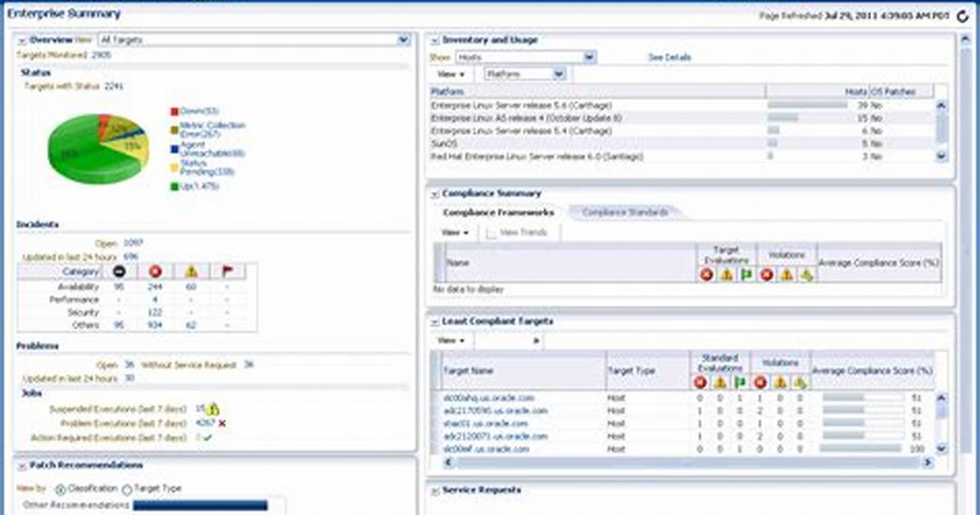Click the horizontal scrollbar right arrow
980x515 pixels.
click(x=928, y=463)
